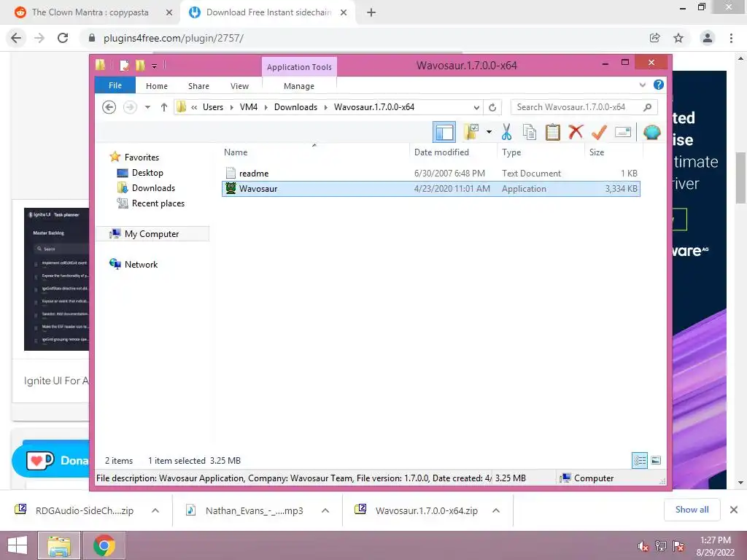Click the Application Tools contextual tab header

click(299, 67)
